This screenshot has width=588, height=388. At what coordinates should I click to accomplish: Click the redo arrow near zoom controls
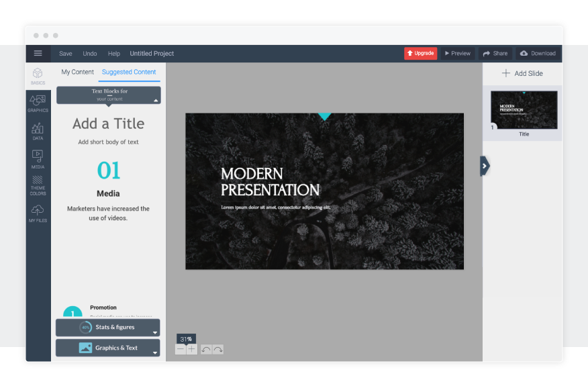click(x=218, y=349)
